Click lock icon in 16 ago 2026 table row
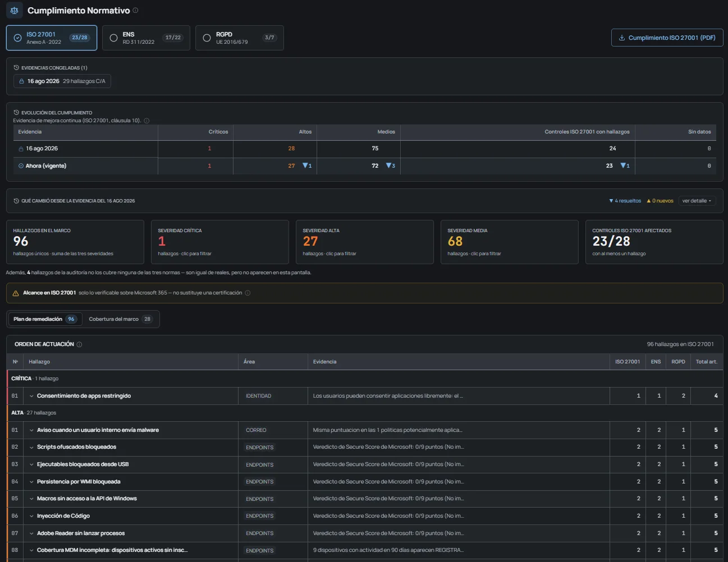Screen dimensions: 728x562 point(21,149)
